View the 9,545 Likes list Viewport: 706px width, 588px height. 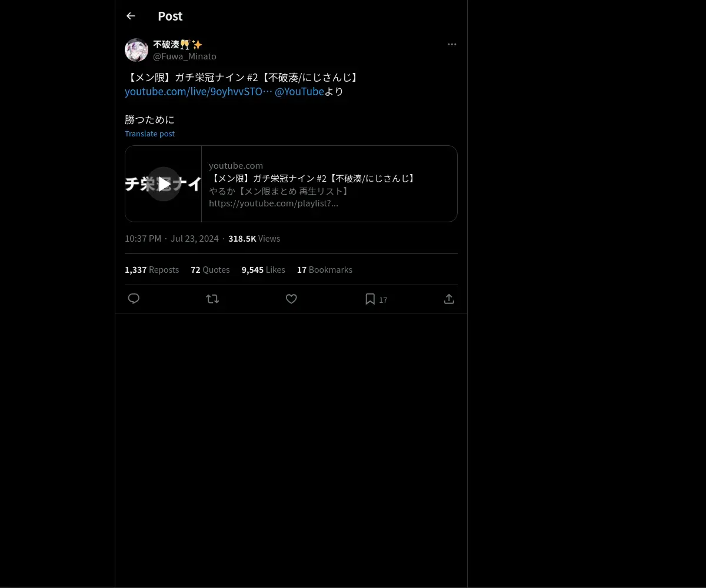(x=263, y=269)
